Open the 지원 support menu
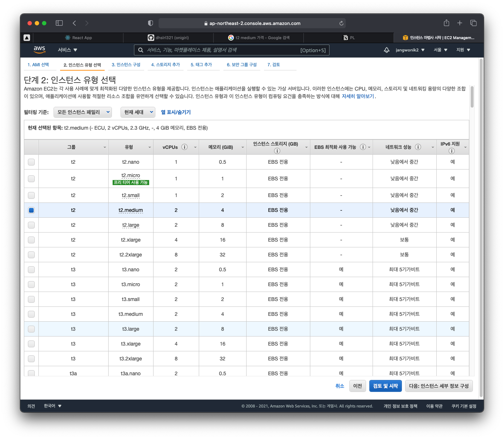 [463, 50]
